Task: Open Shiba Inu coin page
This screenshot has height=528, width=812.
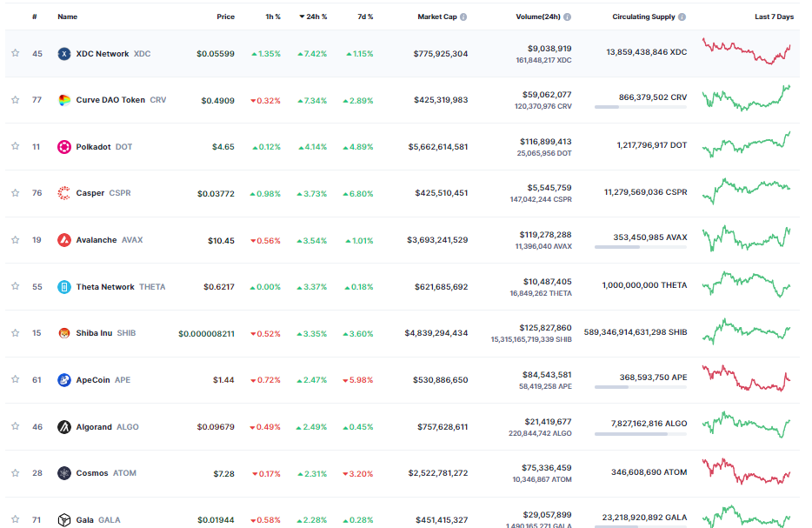Action: pos(94,333)
